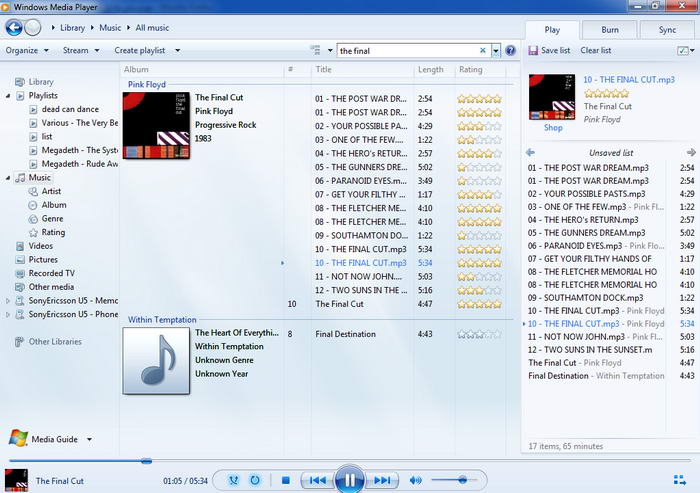The width and height of the screenshot is (700, 493).
Task: Click Music in the breadcrumb
Action: point(110,28)
